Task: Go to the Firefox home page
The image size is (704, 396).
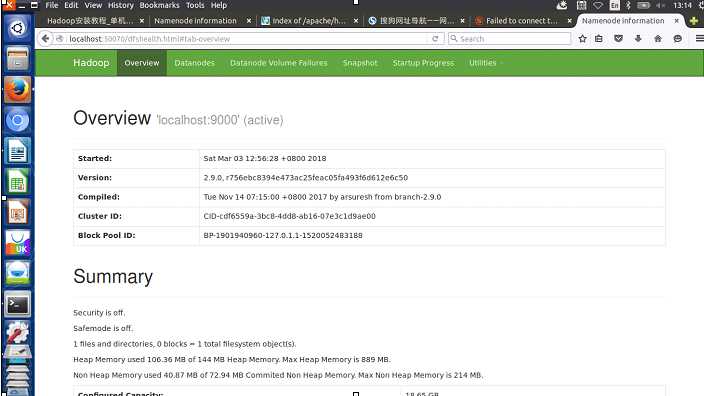Action: tap(658, 39)
